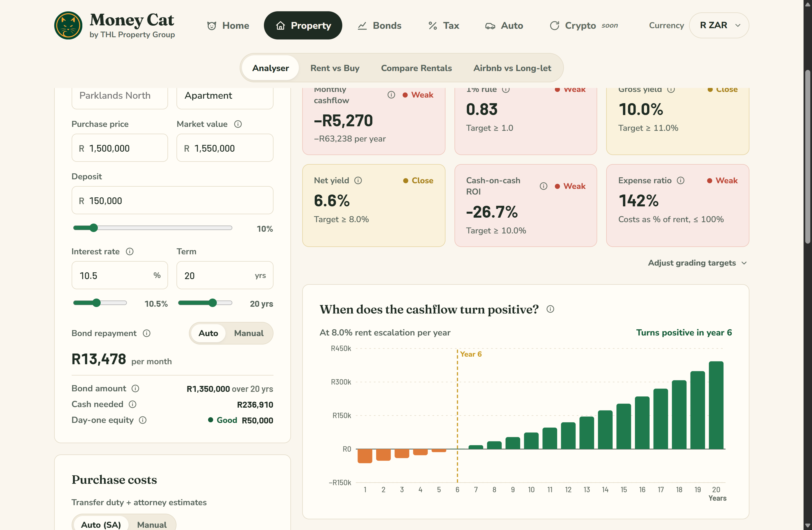
Task: Switch to the Rent vs Buy tab
Action: 335,68
